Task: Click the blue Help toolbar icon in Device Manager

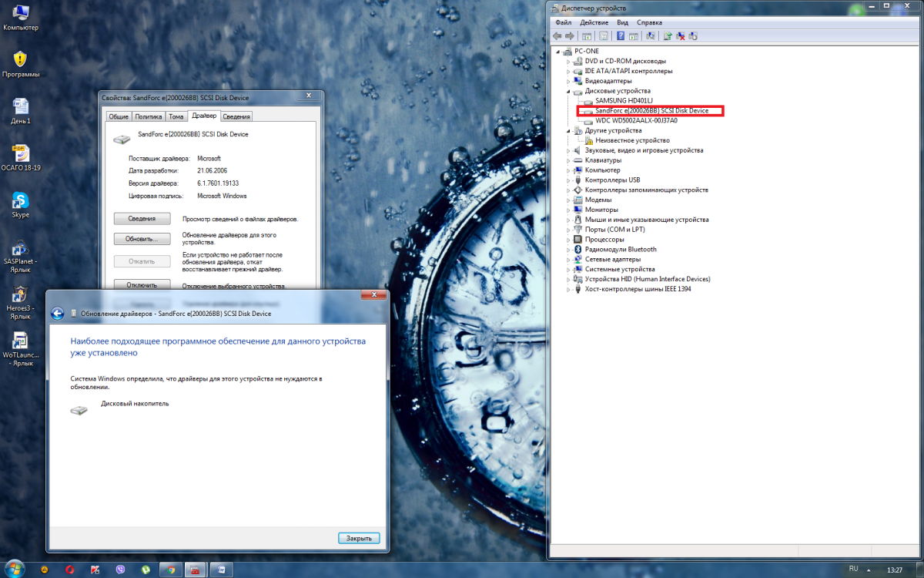Action: (621, 35)
